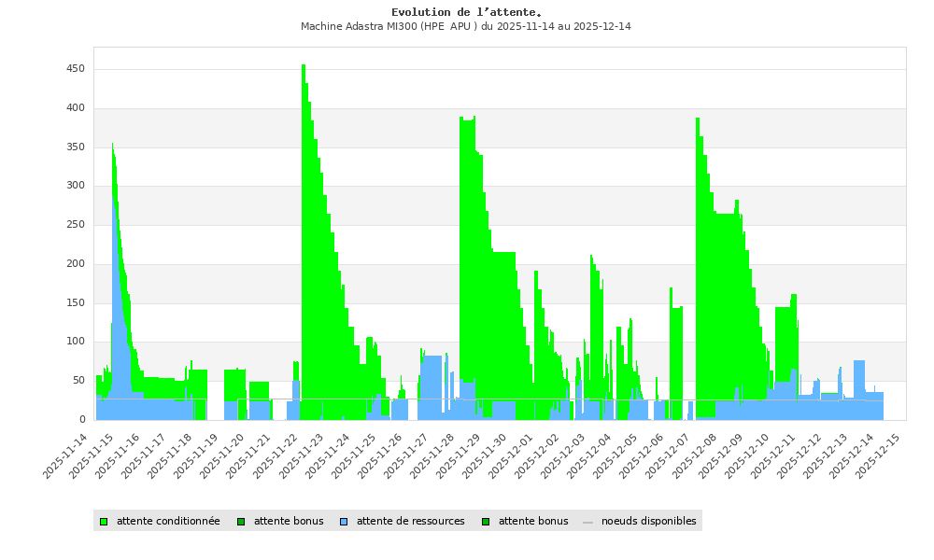Click the green peak top near 2025-12-07
934x560 pixels.
[x=698, y=119]
